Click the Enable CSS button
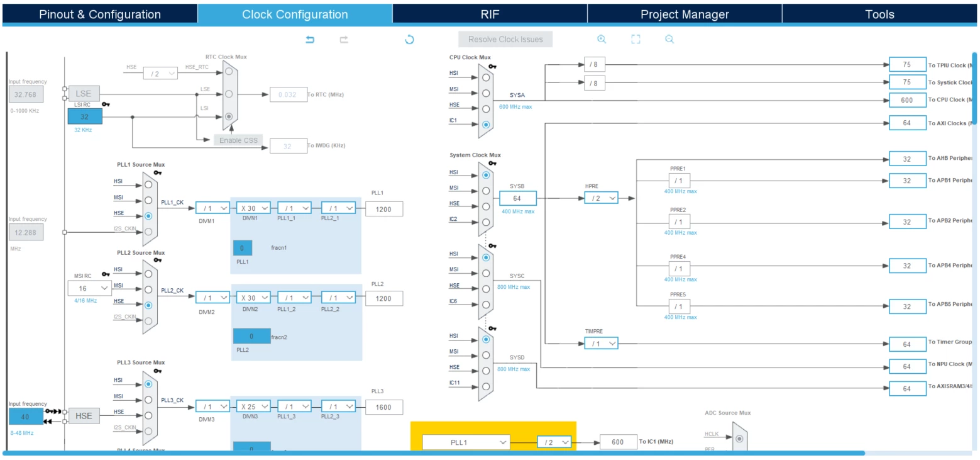Viewport: 980px width, 460px height. [x=238, y=140]
